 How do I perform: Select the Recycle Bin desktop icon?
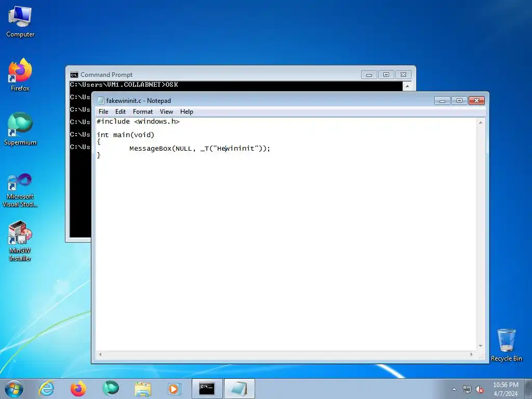pyautogui.click(x=506, y=345)
